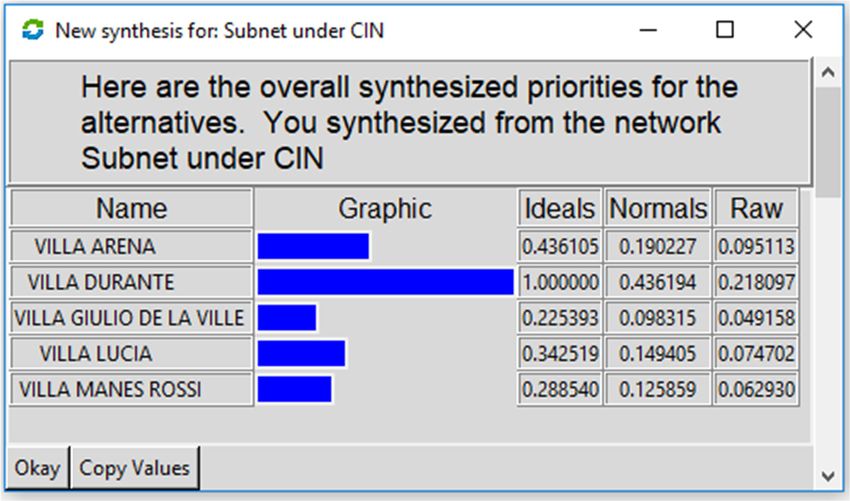Click the VILLA DURANTE blue priority bar

385,282
